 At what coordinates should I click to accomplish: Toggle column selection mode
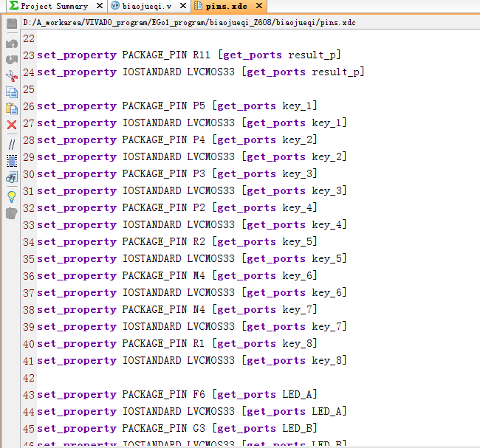tap(11, 160)
